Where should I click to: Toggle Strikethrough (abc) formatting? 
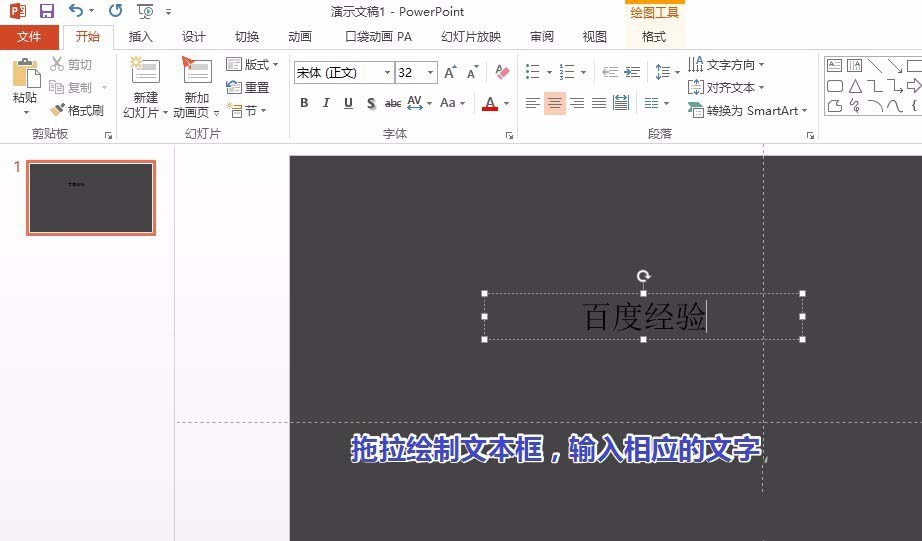tap(392, 103)
